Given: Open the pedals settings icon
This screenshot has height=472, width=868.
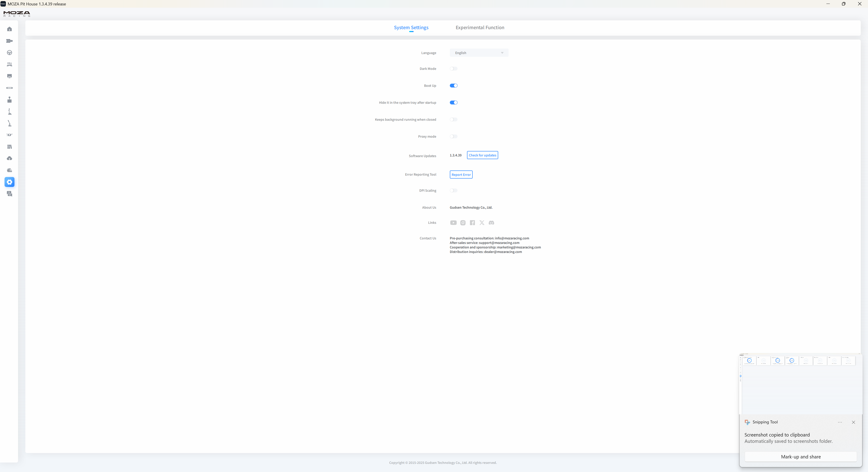Looking at the screenshot, I should [9, 64].
